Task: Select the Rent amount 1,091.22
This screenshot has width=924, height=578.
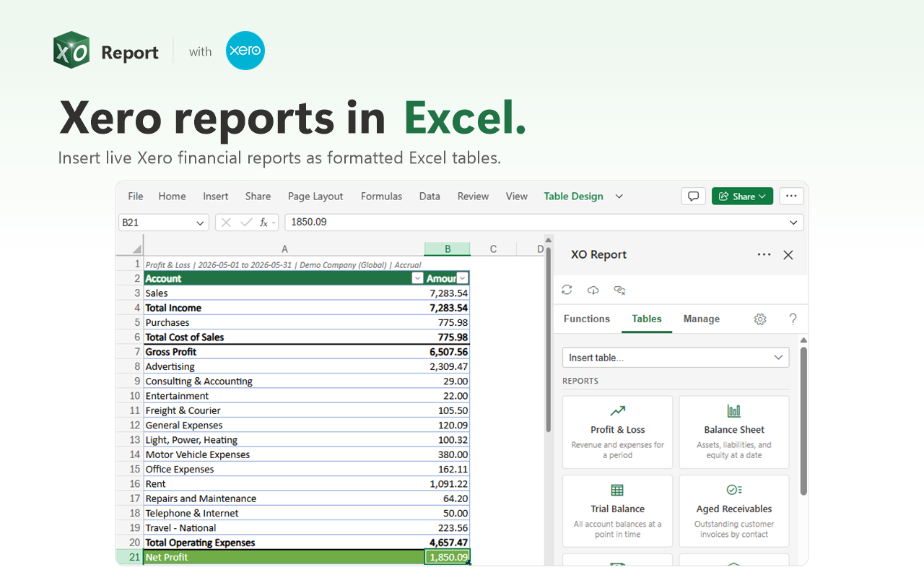Action: [x=448, y=484]
